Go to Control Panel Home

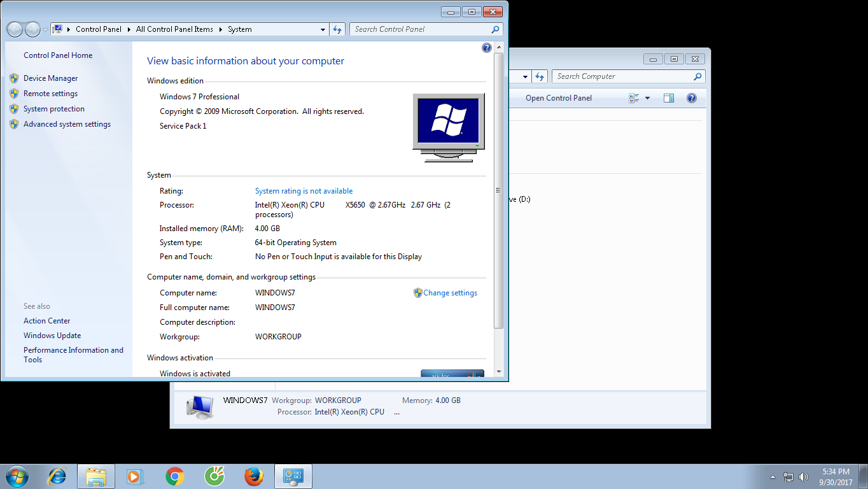pos(58,55)
